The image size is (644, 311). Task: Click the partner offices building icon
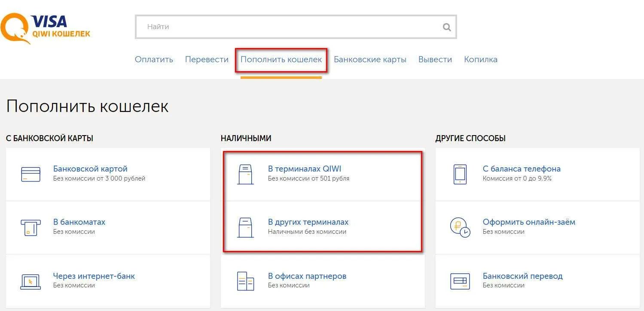245,281
